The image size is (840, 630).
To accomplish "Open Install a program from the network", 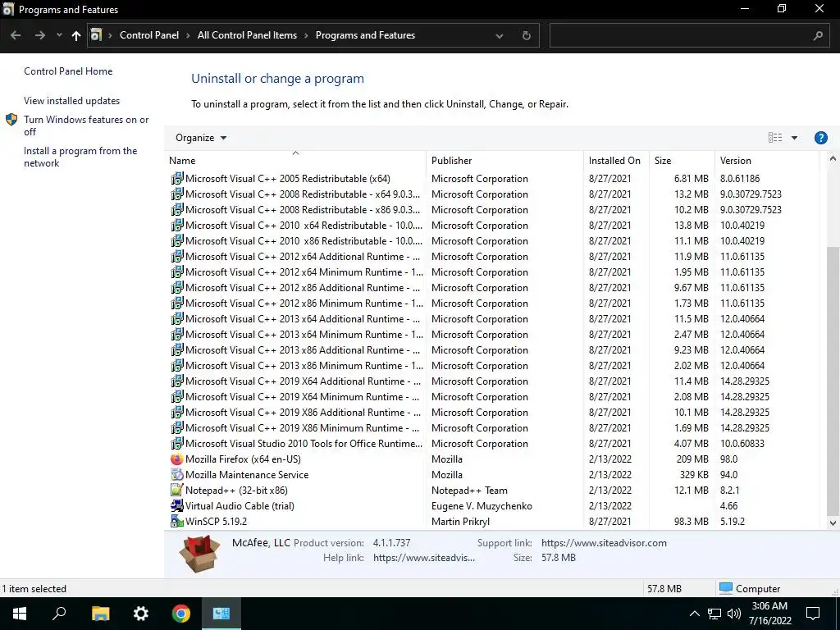I will (x=80, y=157).
